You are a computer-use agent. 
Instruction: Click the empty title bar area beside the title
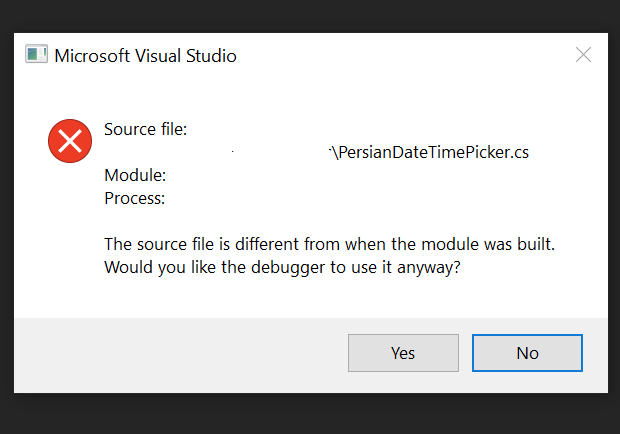(403, 55)
